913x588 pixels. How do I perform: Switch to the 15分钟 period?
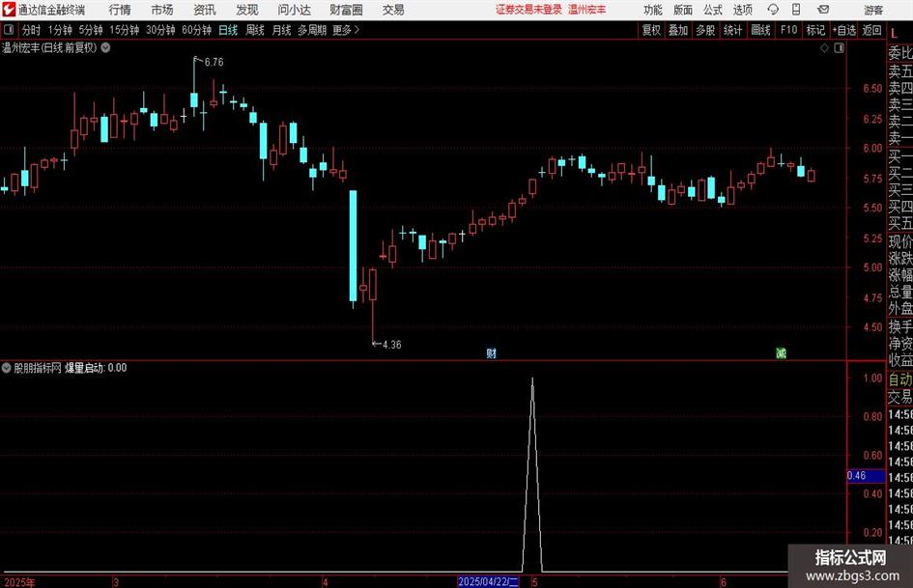tap(124, 30)
